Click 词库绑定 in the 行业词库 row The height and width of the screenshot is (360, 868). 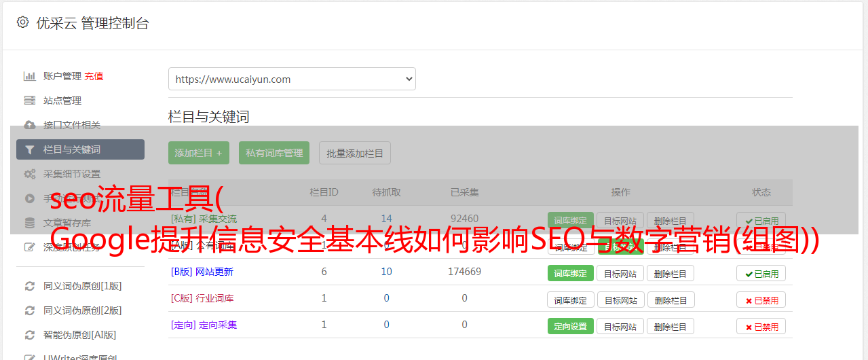click(571, 300)
